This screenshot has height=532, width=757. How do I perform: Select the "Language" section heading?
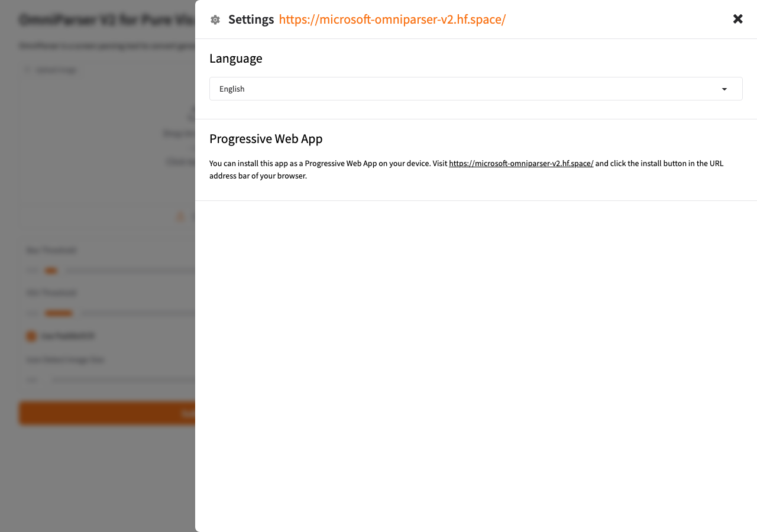point(235,58)
